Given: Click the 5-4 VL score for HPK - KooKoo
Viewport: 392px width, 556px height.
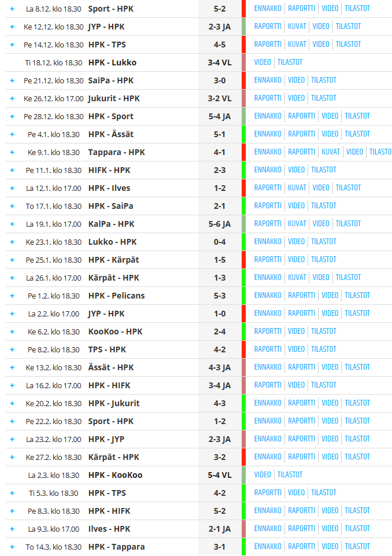Looking at the screenshot, I should [x=220, y=475].
